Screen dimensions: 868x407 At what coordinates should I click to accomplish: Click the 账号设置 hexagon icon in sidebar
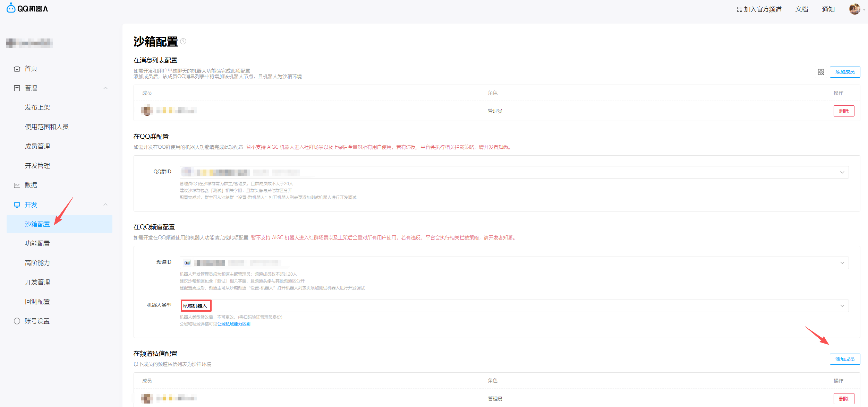tap(17, 321)
